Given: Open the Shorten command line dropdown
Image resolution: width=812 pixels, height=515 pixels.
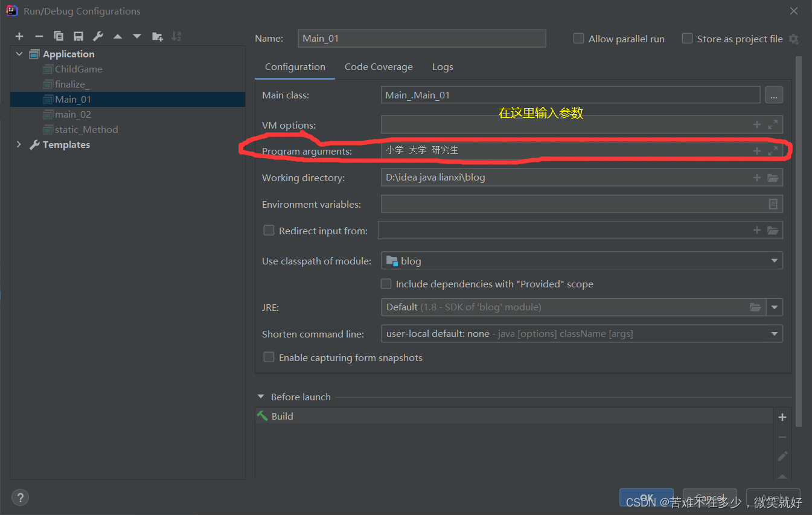Looking at the screenshot, I should pyautogui.click(x=773, y=333).
